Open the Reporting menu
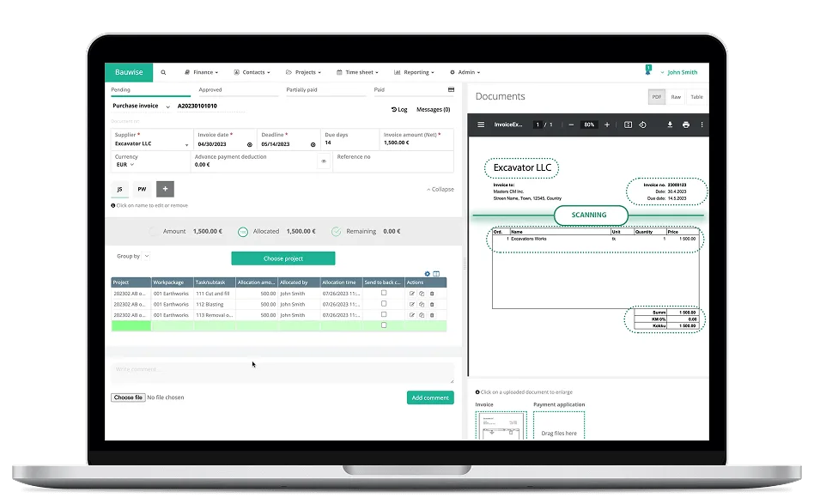 (415, 72)
